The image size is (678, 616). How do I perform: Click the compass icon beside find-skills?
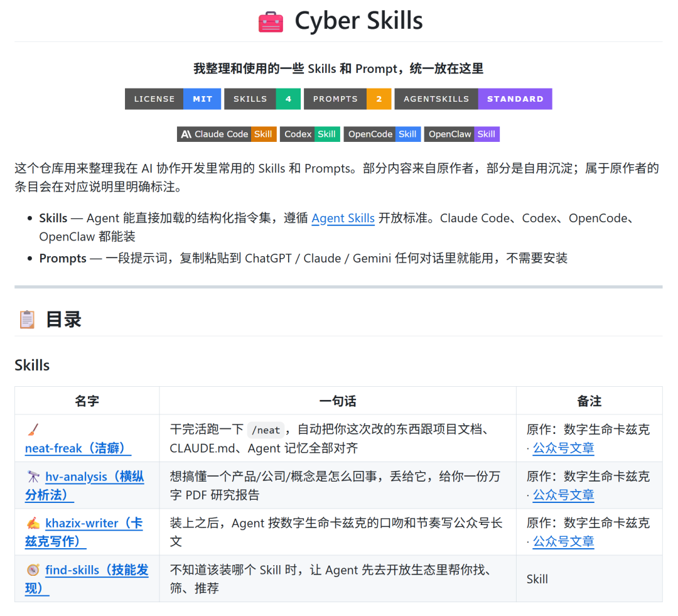point(33,570)
